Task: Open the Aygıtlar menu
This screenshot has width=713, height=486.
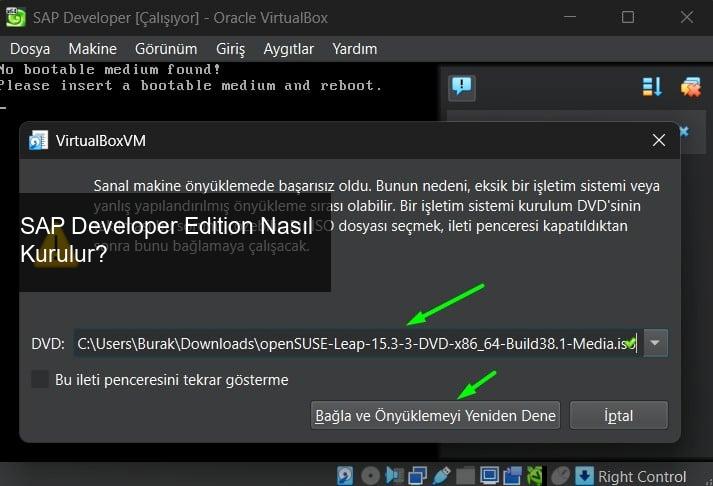Action: point(288,49)
